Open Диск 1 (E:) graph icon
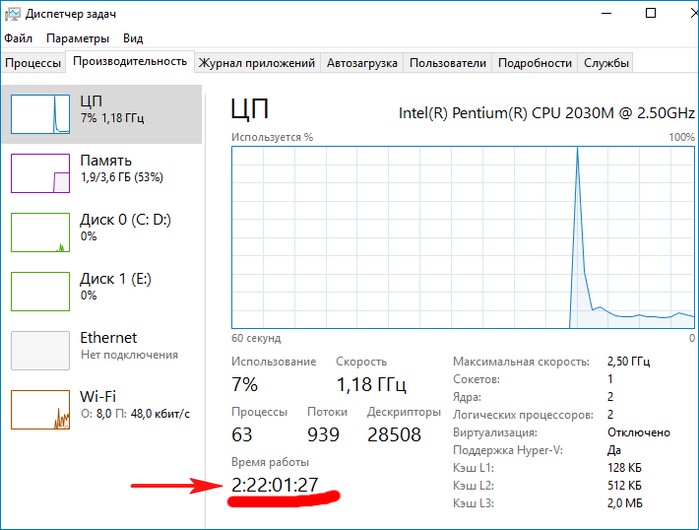This screenshot has width=699, height=530. click(40, 290)
